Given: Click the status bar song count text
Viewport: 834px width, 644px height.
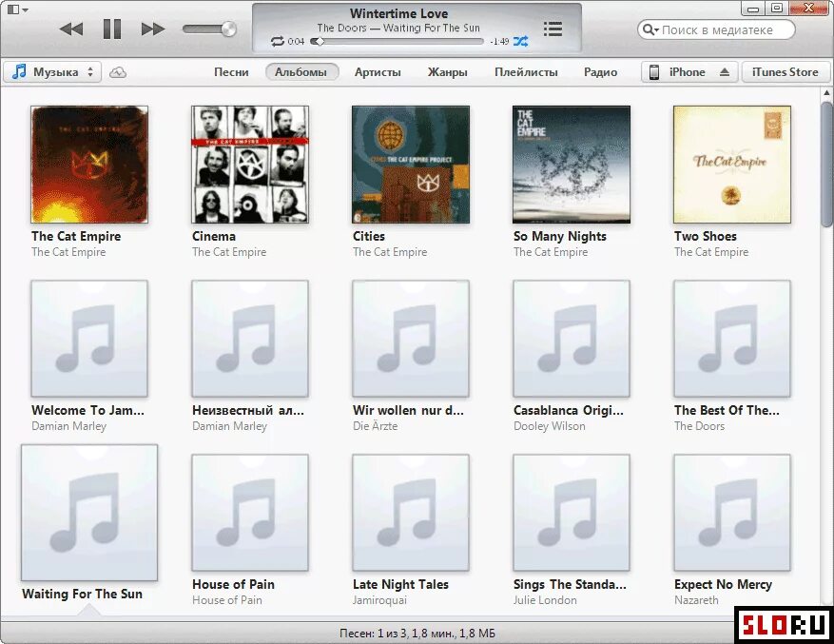Looking at the screenshot, I should [x=417, y=634].
